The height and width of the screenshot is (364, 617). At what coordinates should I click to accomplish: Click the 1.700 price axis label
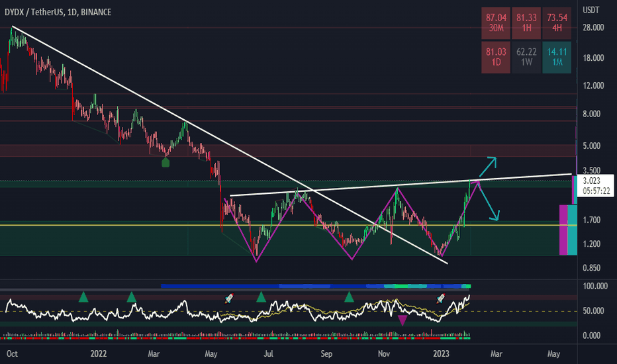tap(591, 220)
